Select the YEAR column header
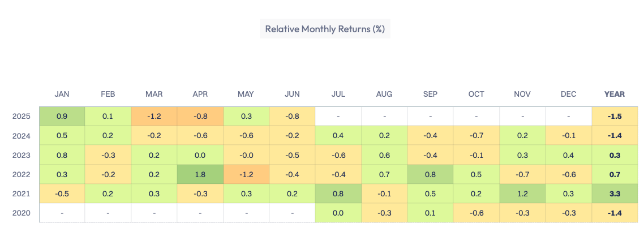The height and width of the screenshot is (232, 644). pos(615,94)
